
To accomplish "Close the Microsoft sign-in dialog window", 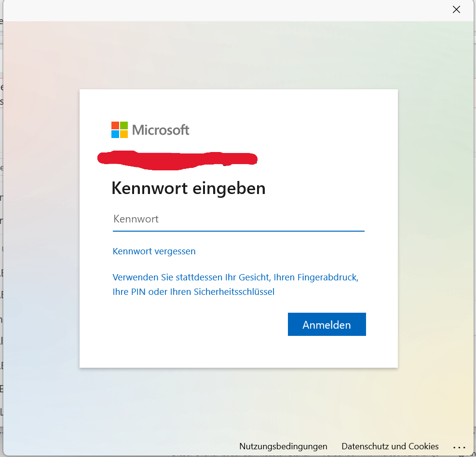I will coord(456,10).
